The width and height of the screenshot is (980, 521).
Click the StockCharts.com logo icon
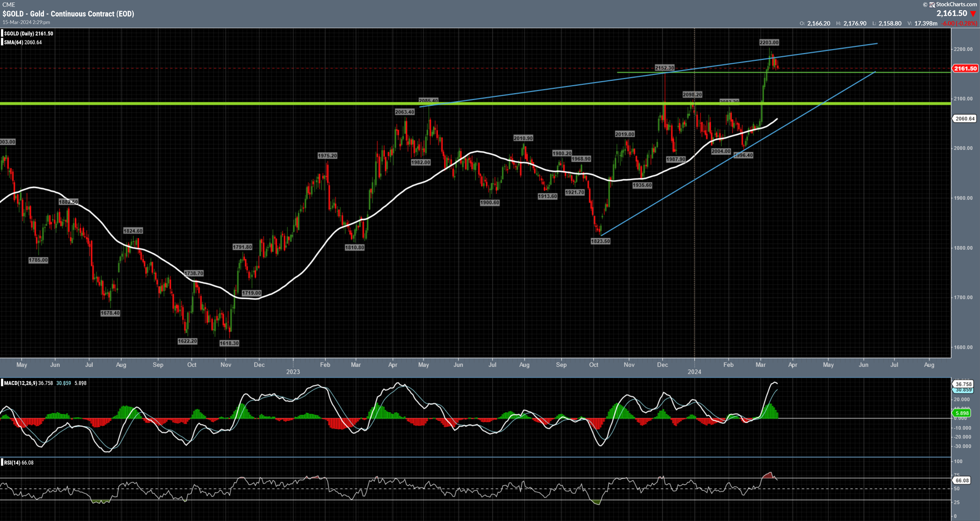point(933,5)
